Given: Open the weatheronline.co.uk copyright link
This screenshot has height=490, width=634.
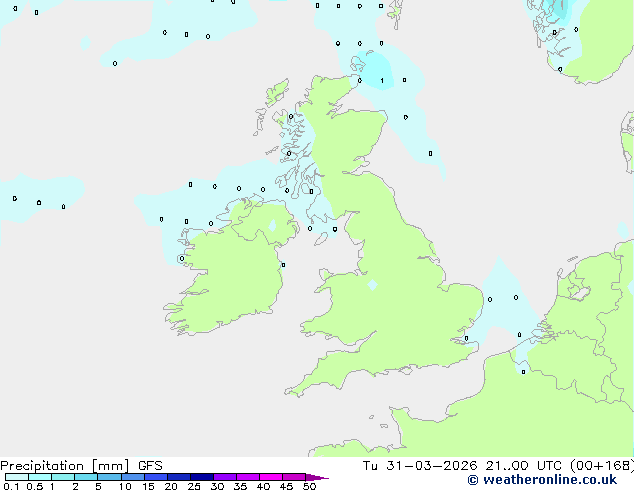Looking at the screenshot, I should pos(542,480).
